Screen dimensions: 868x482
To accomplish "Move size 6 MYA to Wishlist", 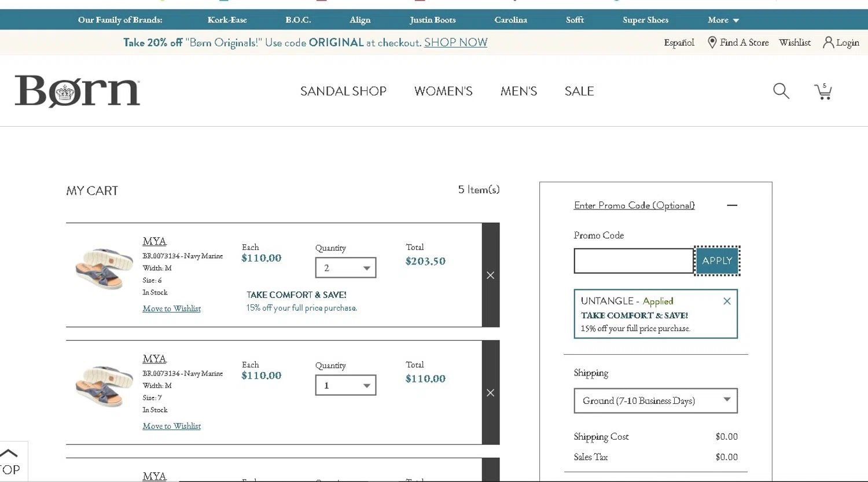I will tap(171, 308).
